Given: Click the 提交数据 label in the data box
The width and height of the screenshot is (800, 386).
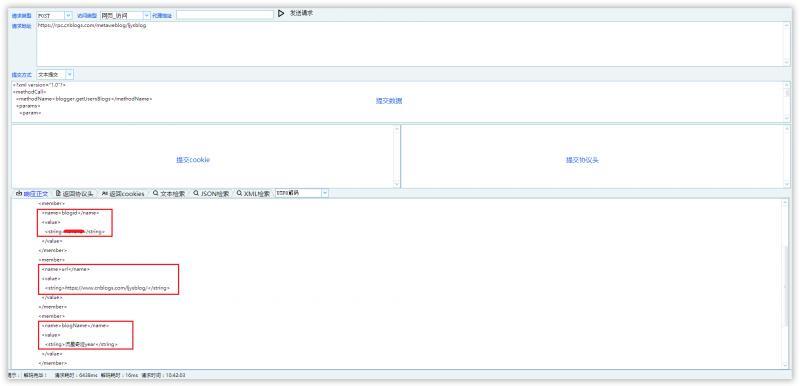Looking at the screenshot, I should pos(389,101).
